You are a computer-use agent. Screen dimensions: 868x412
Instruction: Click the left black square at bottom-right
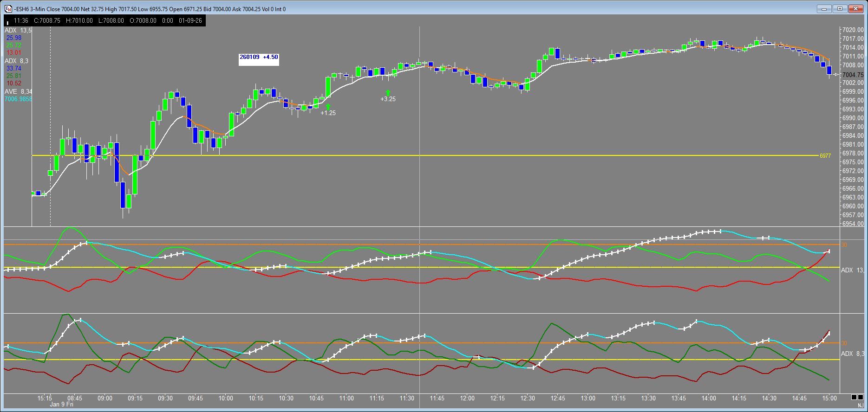coord(854,397)
